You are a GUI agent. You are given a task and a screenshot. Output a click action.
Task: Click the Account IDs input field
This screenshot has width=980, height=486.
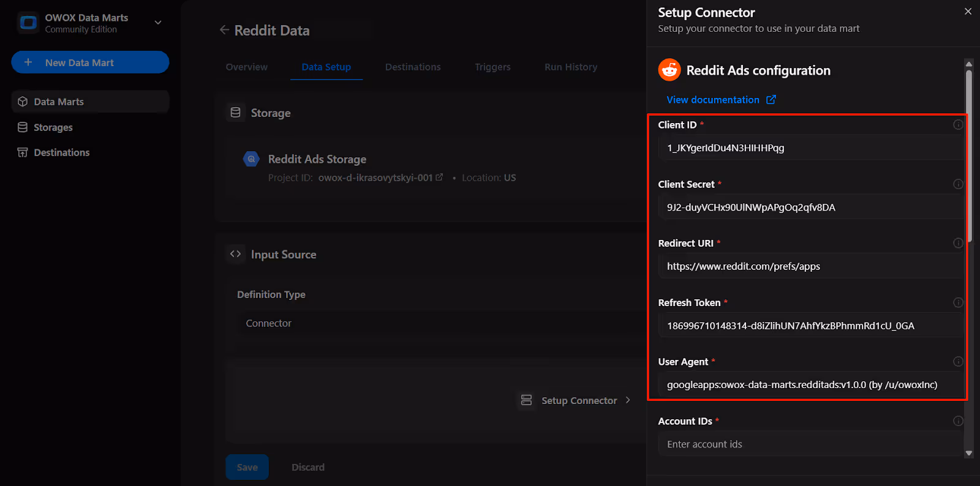(810, 444)
